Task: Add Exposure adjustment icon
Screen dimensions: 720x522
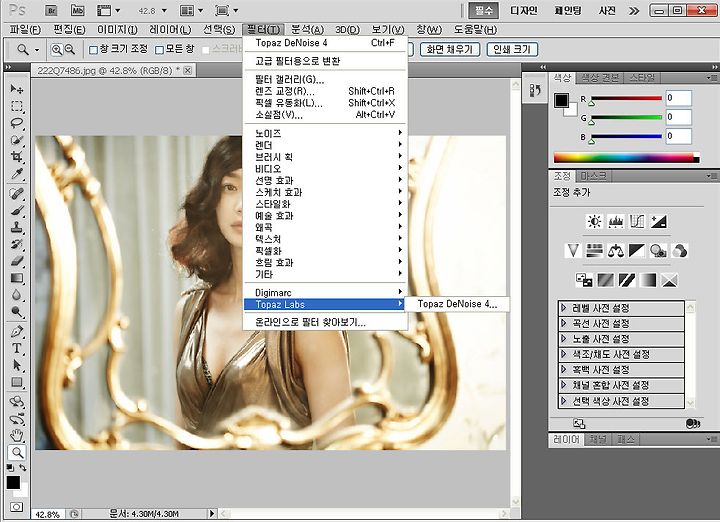Action: tap(658, 222)
